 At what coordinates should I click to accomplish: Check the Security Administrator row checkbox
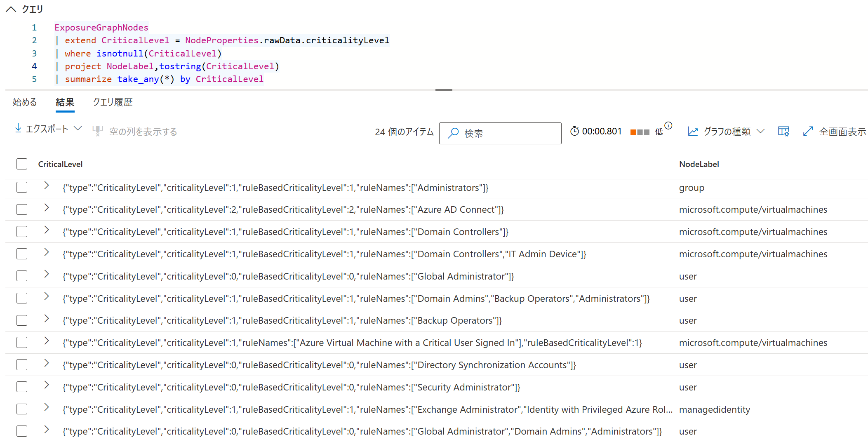click(22, 387)
